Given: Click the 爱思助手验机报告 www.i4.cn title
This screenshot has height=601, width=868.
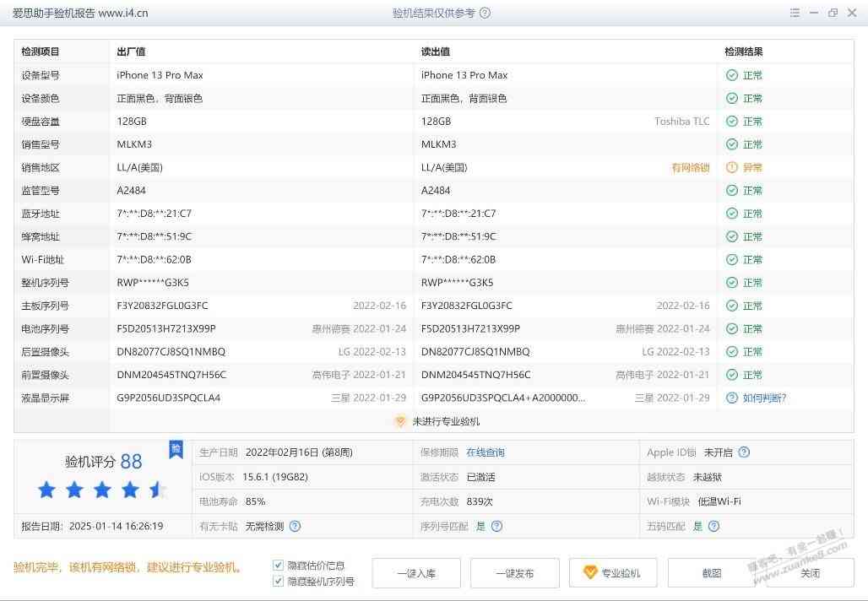Looking at the screenshot, I should tap(80, 14).
